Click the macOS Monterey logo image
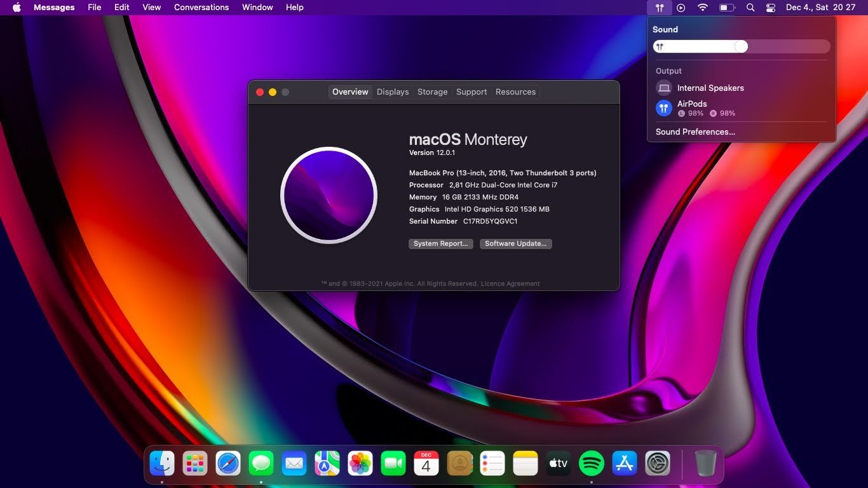 pos(329,195)
